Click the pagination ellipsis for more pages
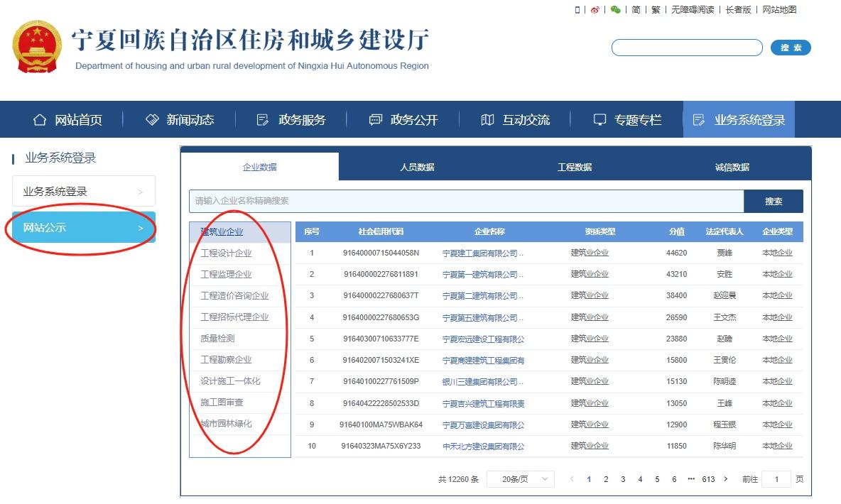 (691, 478)
